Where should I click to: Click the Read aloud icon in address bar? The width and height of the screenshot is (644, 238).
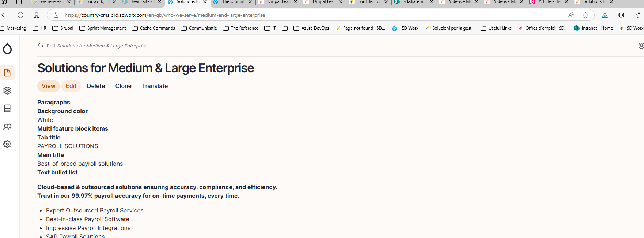point(571,15)
